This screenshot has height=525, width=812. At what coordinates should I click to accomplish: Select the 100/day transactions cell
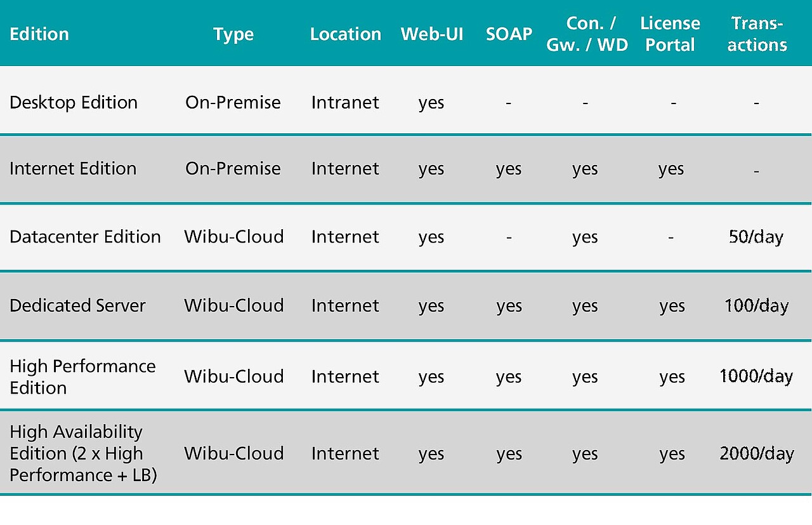coord(756,305)
